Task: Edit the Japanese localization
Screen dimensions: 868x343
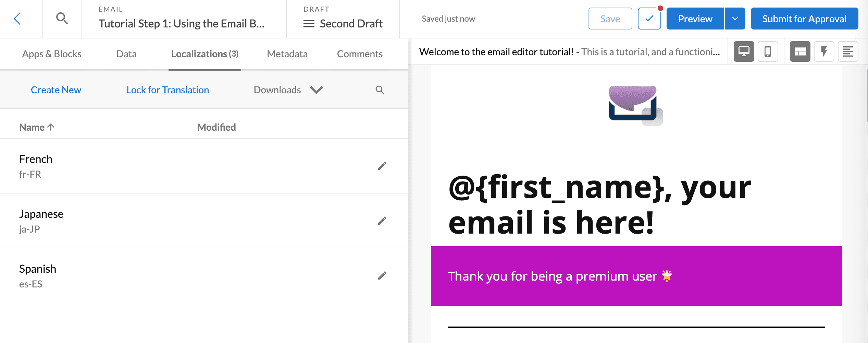Action: [x=382, y=221]
